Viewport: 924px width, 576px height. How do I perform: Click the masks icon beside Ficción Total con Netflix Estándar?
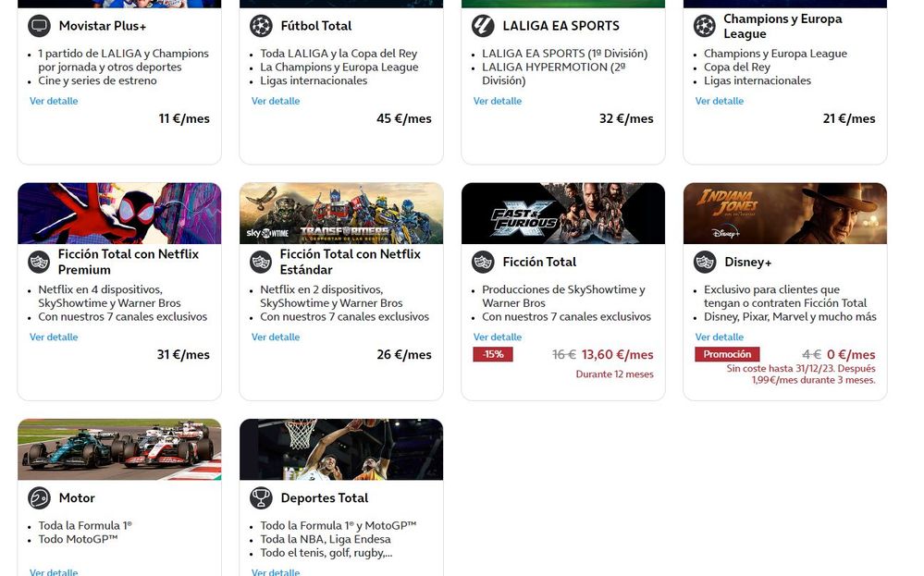261,262
